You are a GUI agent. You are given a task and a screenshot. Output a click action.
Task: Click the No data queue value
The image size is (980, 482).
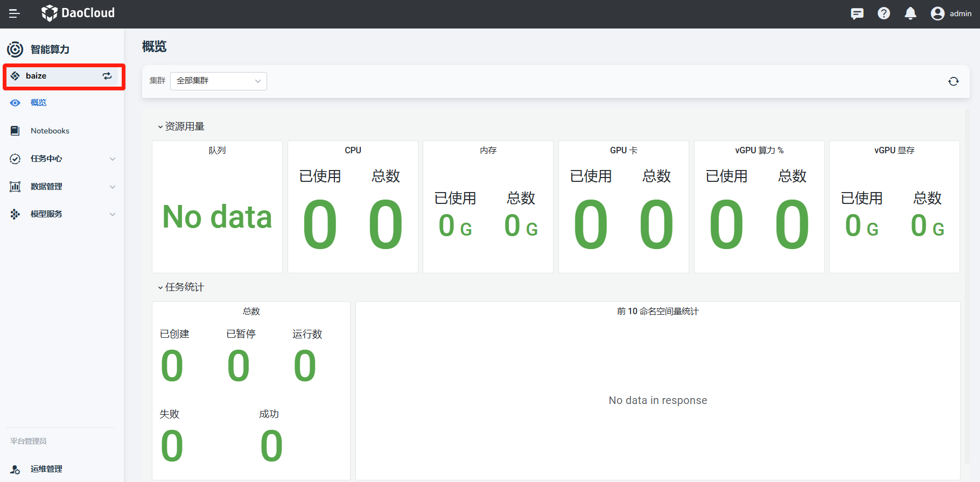pos(217,217)
